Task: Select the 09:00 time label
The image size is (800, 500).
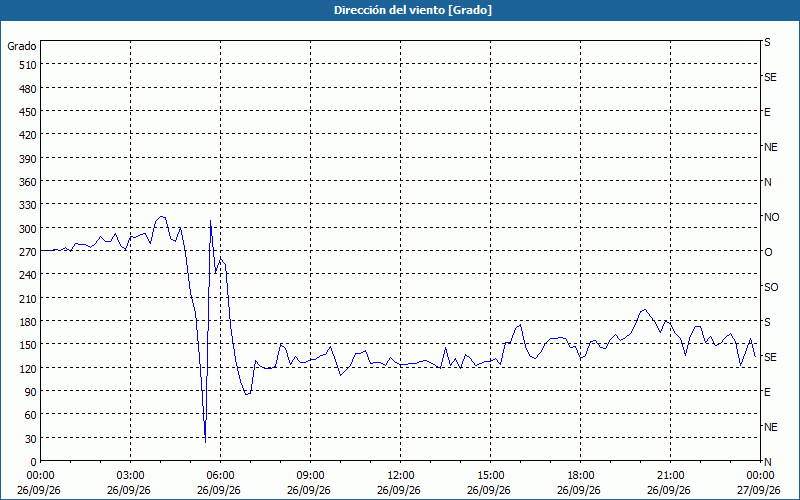Action: click(310, 476)
